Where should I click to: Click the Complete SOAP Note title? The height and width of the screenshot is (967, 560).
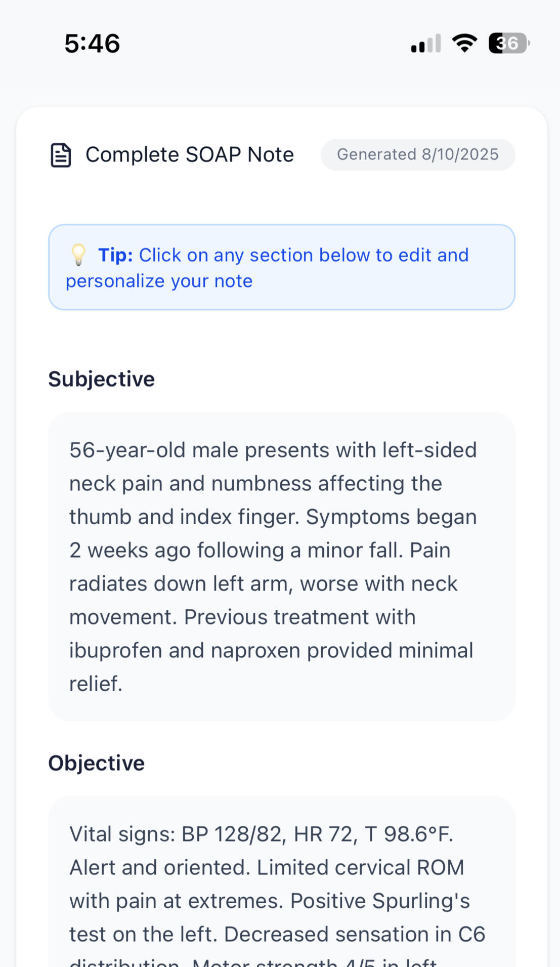click(189, 155)
